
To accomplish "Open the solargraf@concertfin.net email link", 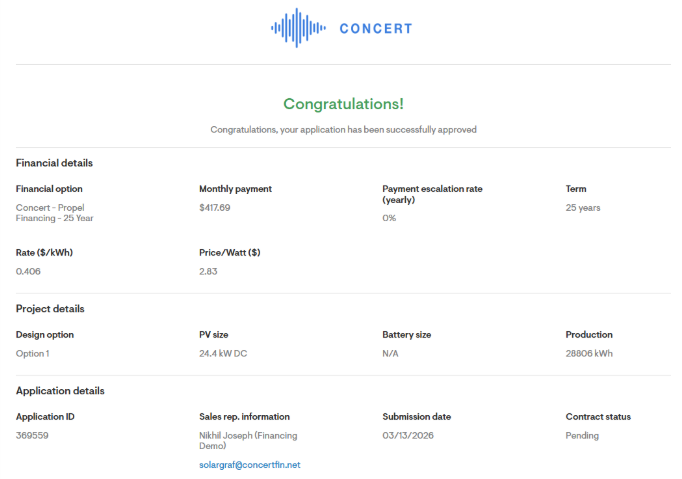I will [x=250, y=465].
